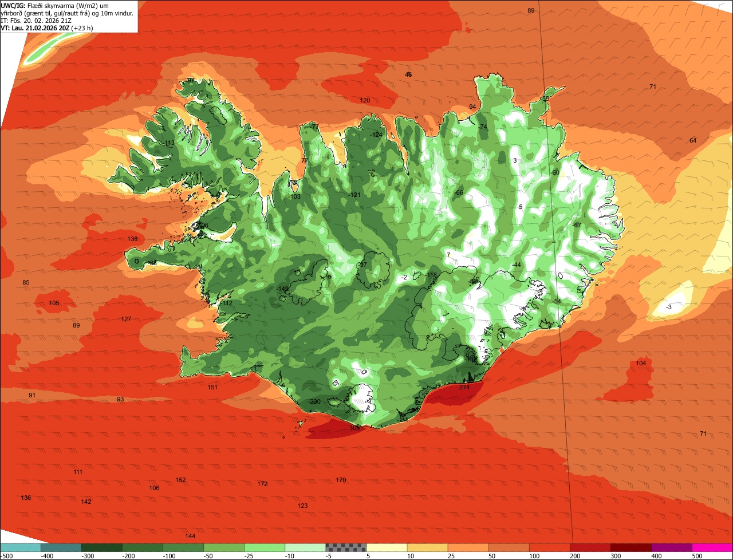
Task: Click the value -74 in northeast Iceland
Action: [483, 127]
